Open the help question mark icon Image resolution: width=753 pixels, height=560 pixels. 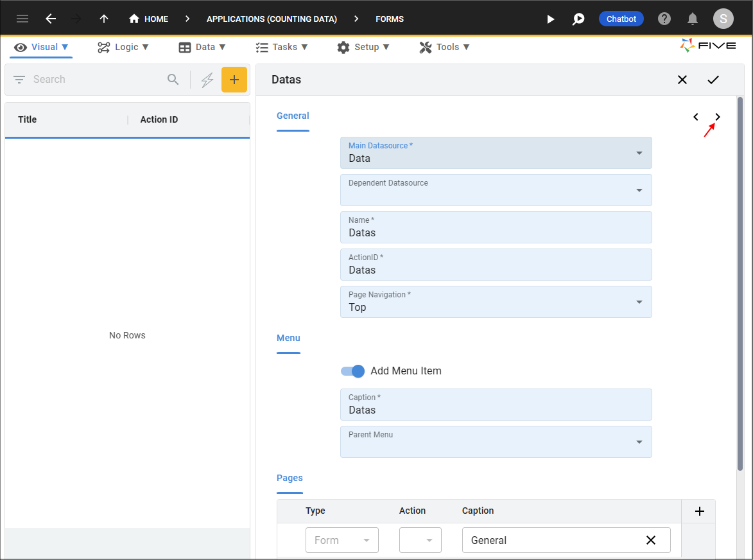click(x=664, y=19)
